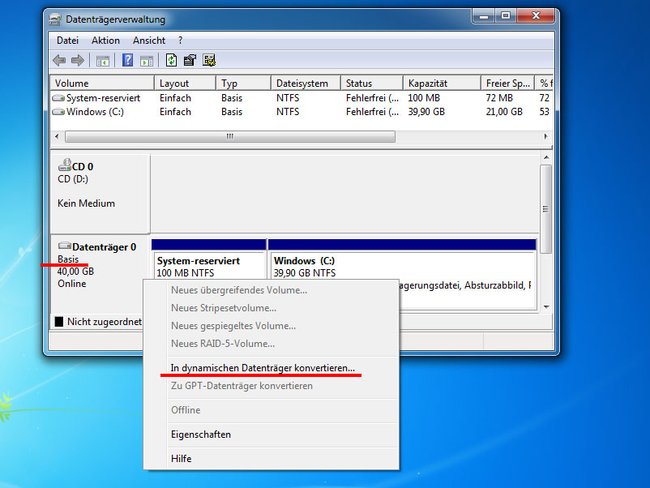Screen dimensions: 650x488
Task: Click the Basis label under Datenträger 0
Action: (x=68, y=259)
